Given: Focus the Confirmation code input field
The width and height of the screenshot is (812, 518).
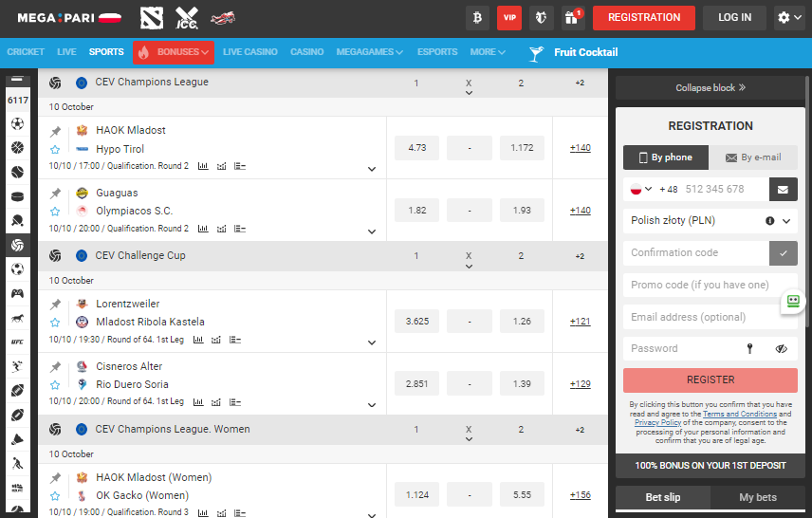Looking at the screenshot, I should point(696,252).
